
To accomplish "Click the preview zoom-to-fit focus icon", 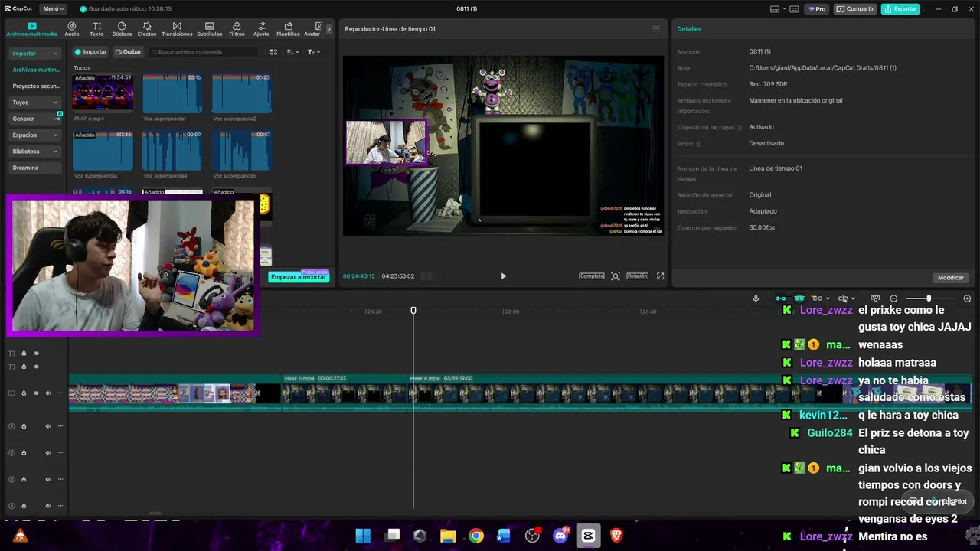I will tap(616, 276).
